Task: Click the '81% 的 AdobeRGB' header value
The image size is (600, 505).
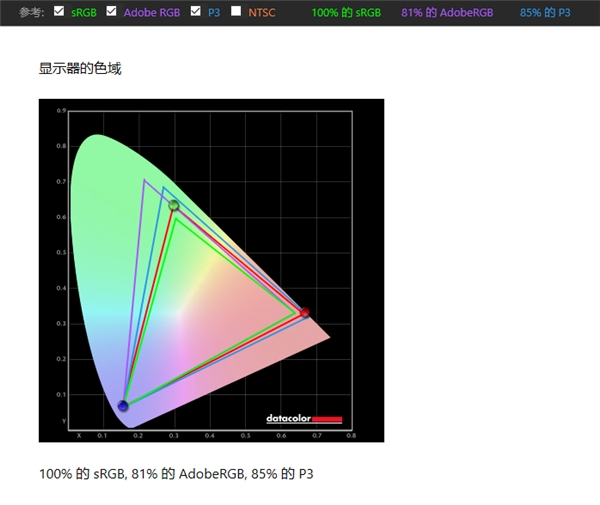Action: pos(447,13)
